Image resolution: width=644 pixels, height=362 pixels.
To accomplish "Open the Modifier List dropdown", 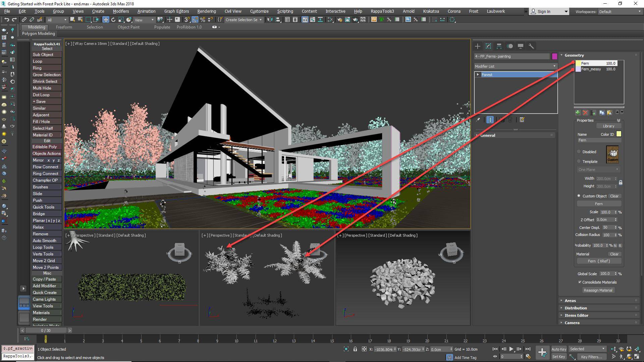I will [x=554, y=66].
